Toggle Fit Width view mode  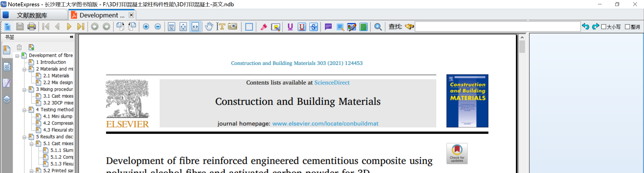pyautogui.click(x=195, y=27)
